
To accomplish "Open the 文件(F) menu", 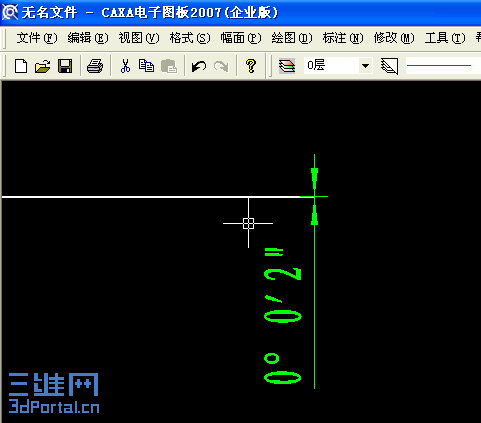I will 37,38.
